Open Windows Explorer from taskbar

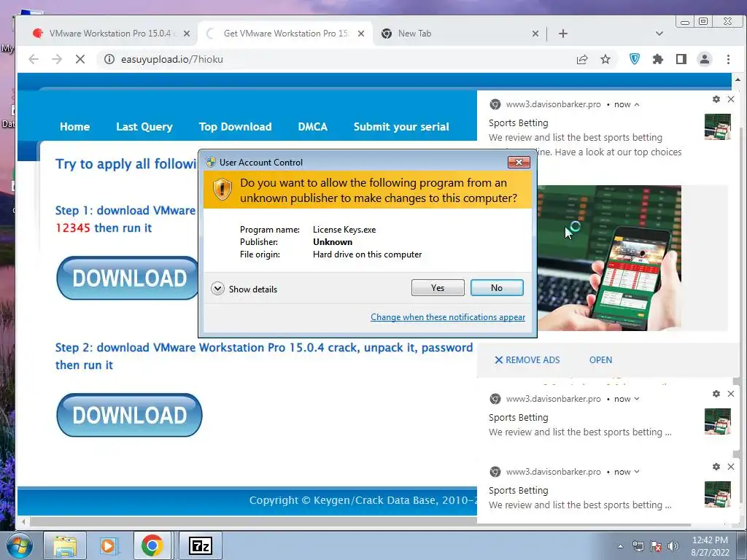(x=65, y=545)
